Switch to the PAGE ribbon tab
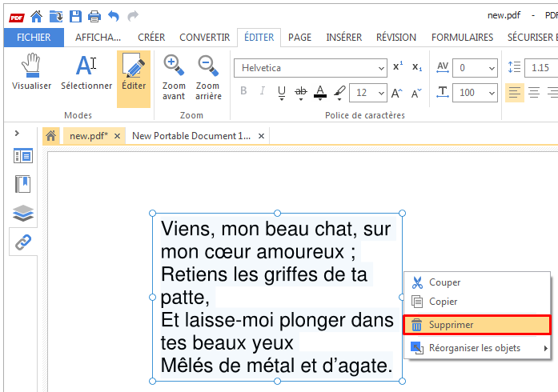 point(299,38)
